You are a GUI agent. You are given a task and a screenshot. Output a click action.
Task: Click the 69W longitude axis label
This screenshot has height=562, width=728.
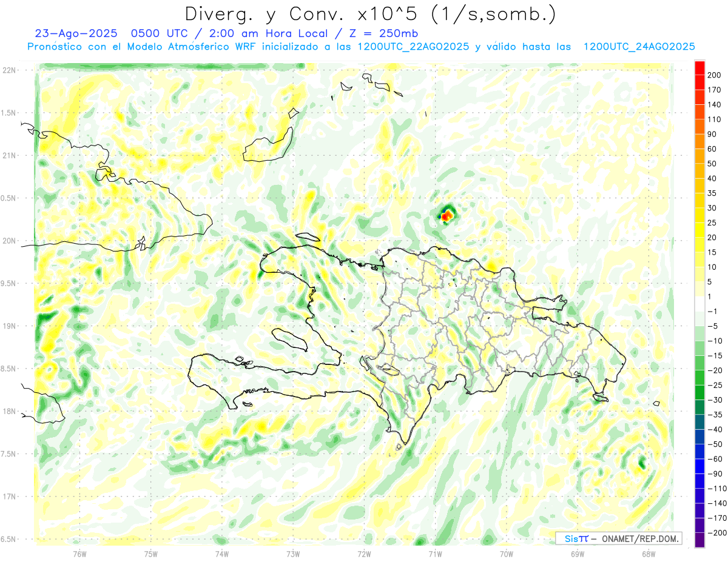click(577, 554)
